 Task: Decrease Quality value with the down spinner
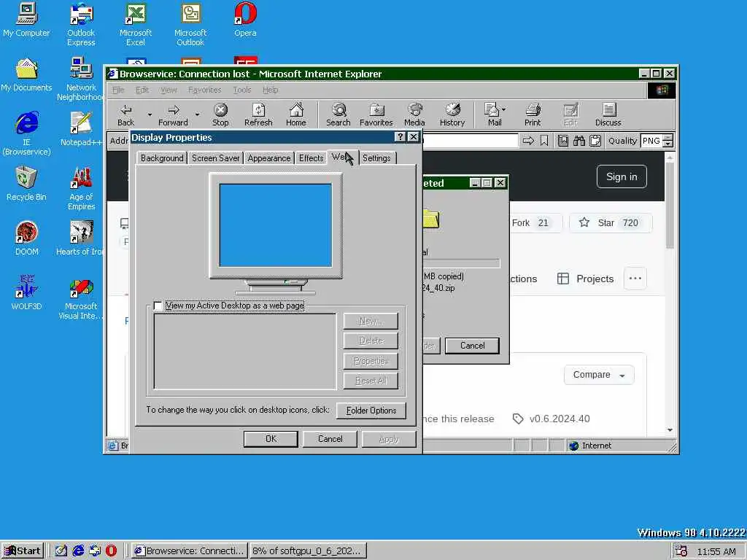pos(668,144)
